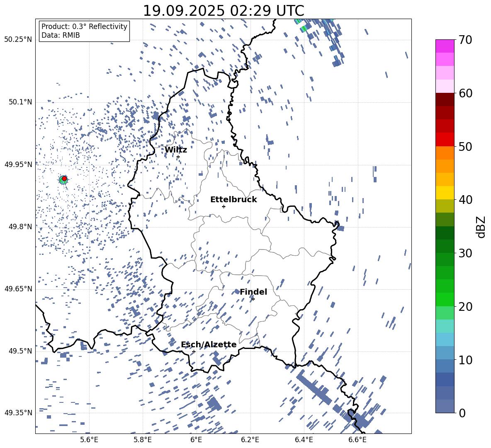Viewport: 491px width, 448px height.
Task: Click the Wiltz station cross marker
Action: click(x=178, y=157)
